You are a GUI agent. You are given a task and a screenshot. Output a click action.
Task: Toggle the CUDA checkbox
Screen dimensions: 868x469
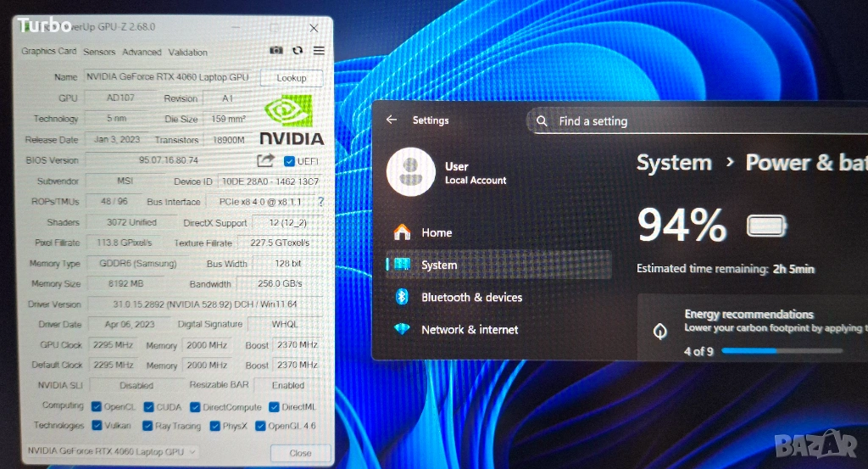coord(149,407)
